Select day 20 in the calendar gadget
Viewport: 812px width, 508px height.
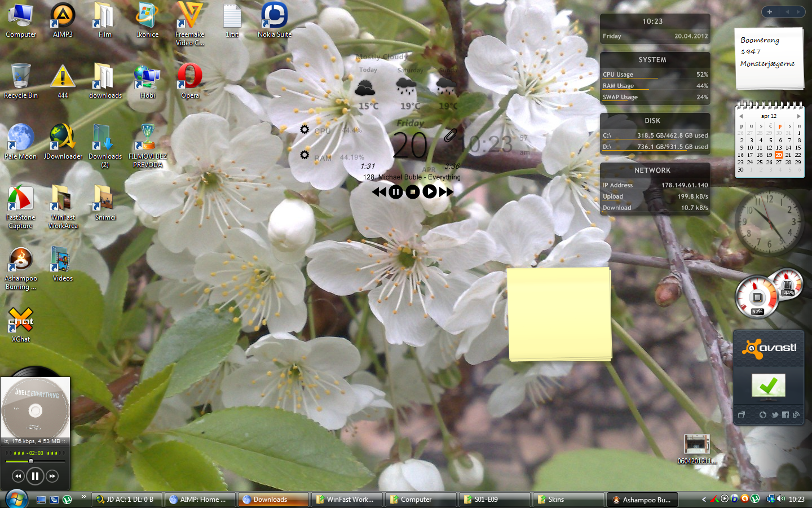tap(779, 155)
